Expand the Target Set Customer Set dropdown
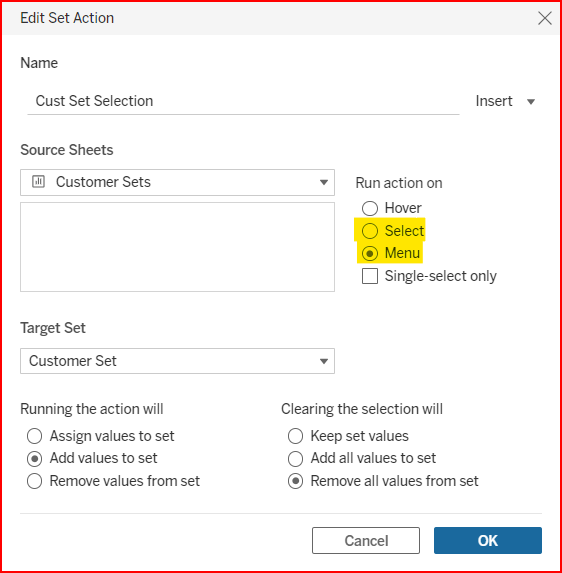 coord(177,361)
